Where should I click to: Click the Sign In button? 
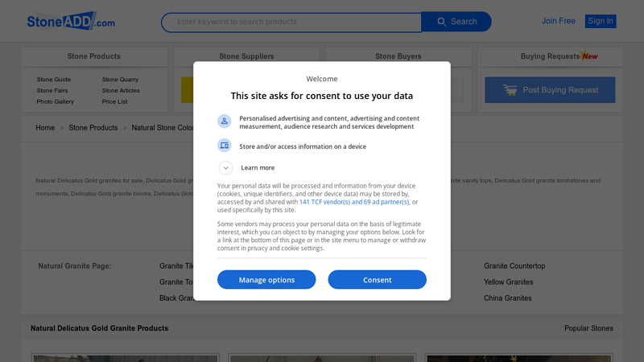(x=601, y=21)
